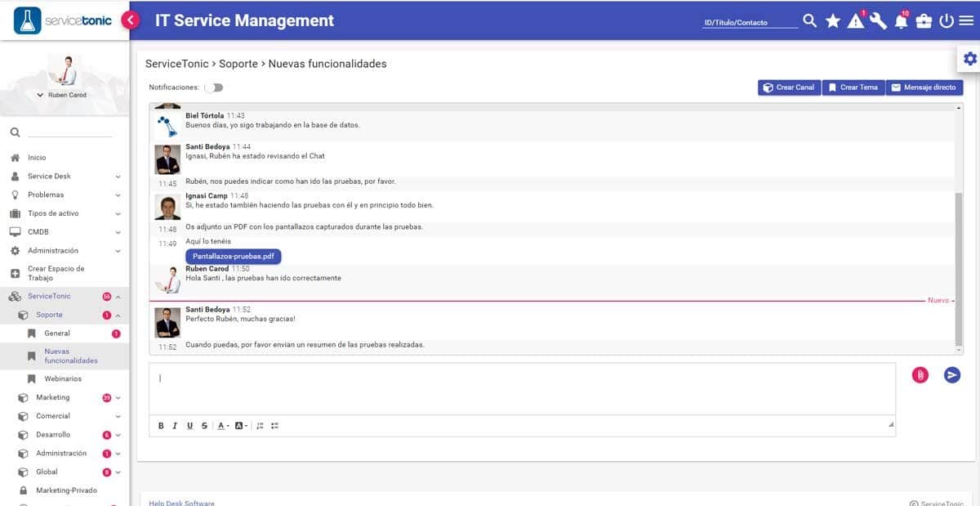This screenshot has height=506, width=980.
Task: Click the notifications bell icon
Action: [x=901, y=22]
